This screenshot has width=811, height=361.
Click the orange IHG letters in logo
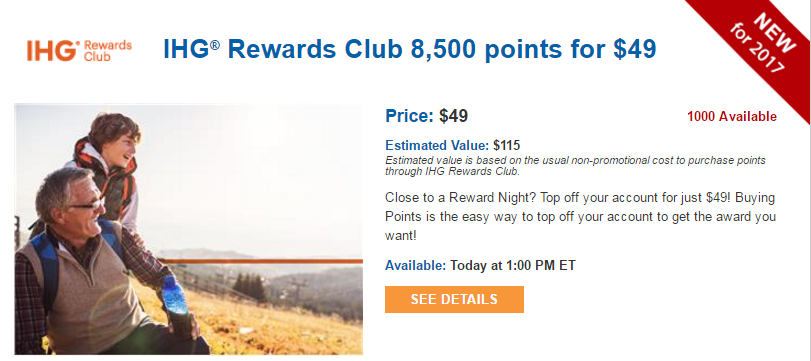click(x=52, y=51)
